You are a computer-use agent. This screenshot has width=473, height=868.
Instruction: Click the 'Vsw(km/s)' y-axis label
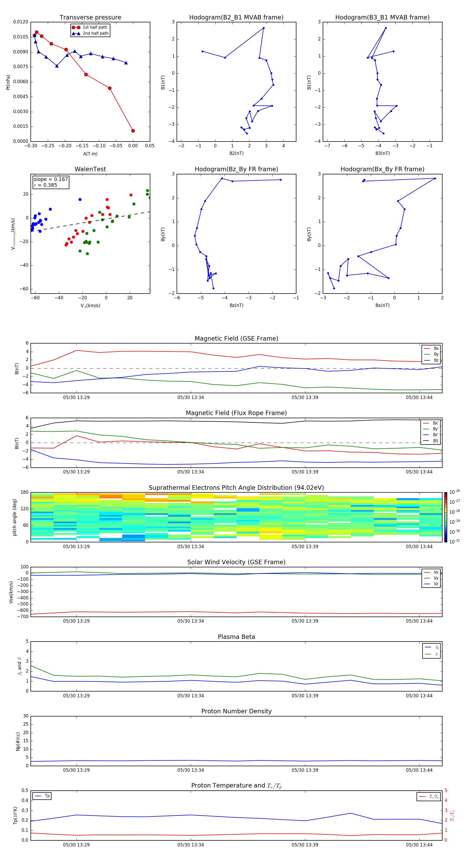11,592
